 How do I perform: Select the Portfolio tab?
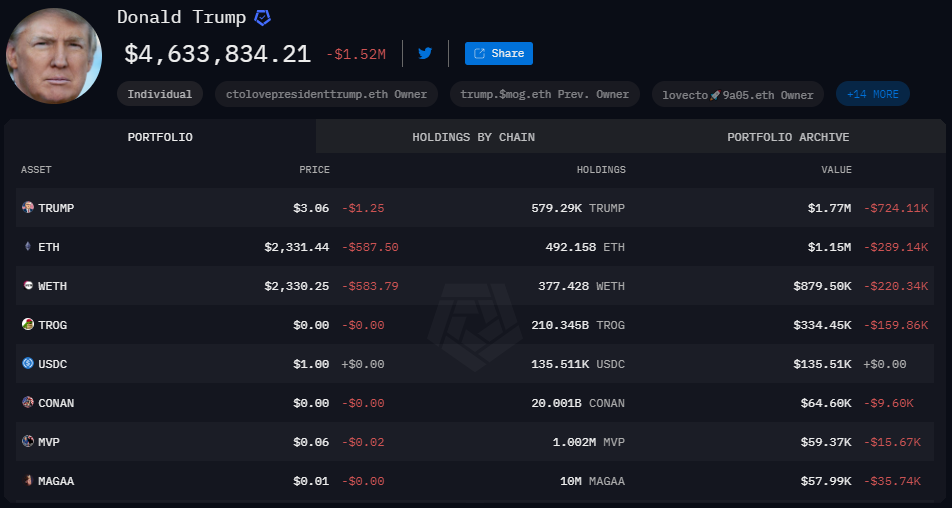(x=160, y=137)
